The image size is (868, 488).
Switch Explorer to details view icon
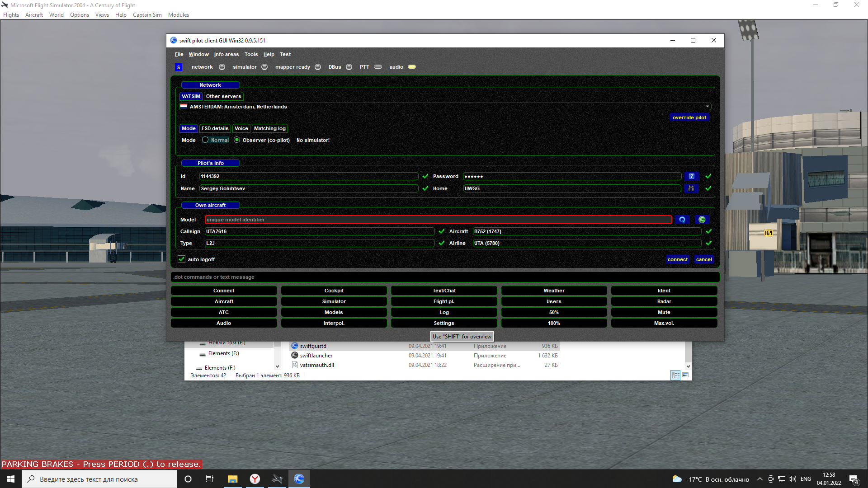(675, 375)
